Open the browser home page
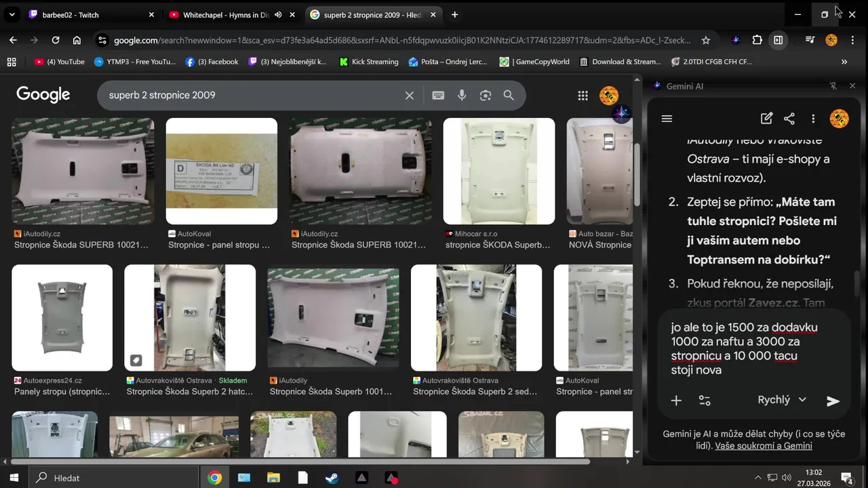 77,40
